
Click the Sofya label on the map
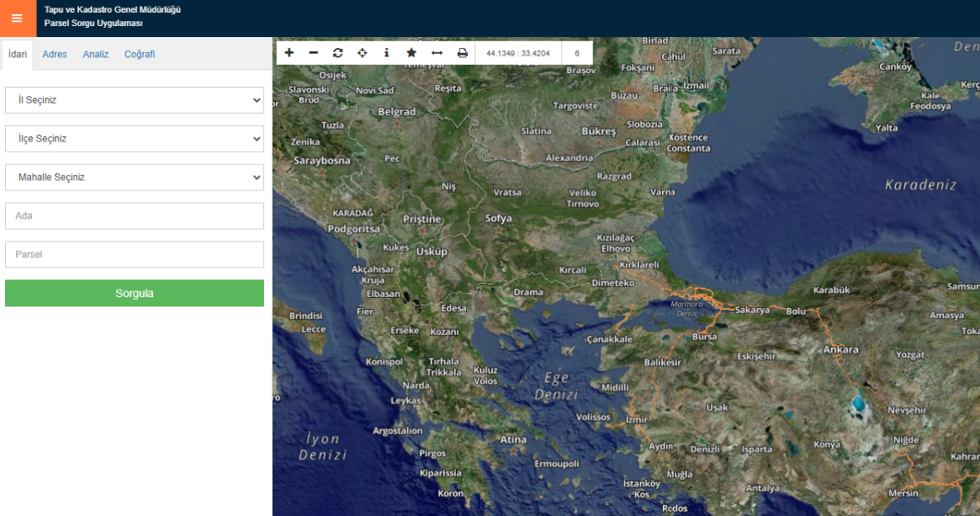coord(499,218)
